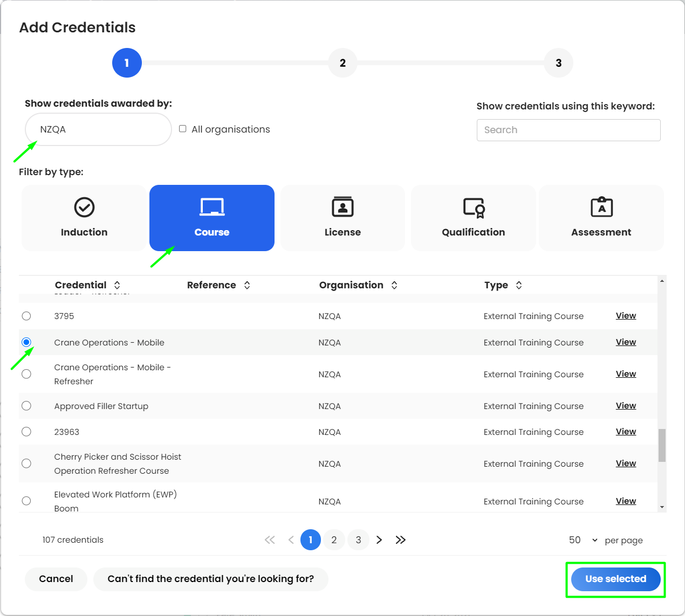Screen dimensions: 685x616
Task: Select radio for Crane Operations - Mobile - Refresher
Action: point(26,374)
